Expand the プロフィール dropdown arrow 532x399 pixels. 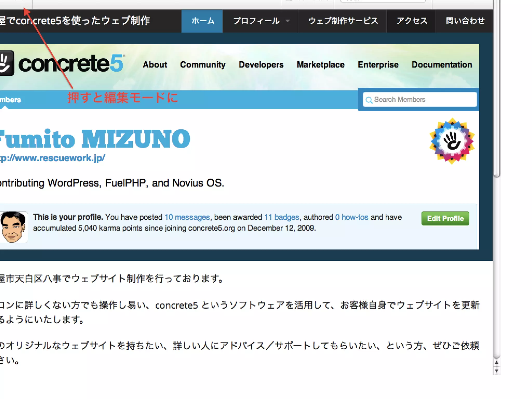[x=287, y=21]
